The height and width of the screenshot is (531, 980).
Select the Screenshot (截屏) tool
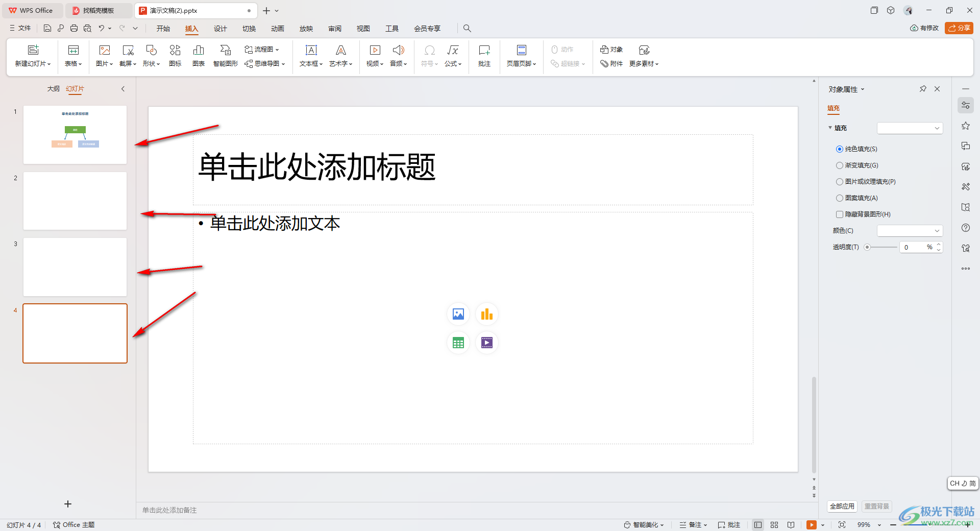(x=128, y=55)
